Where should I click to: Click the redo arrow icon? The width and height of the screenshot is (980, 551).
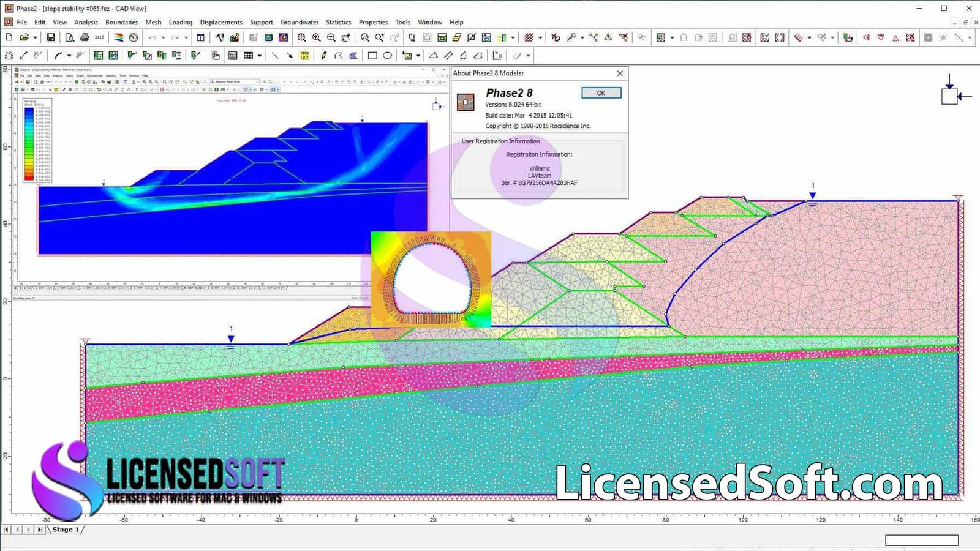(175, 37)
